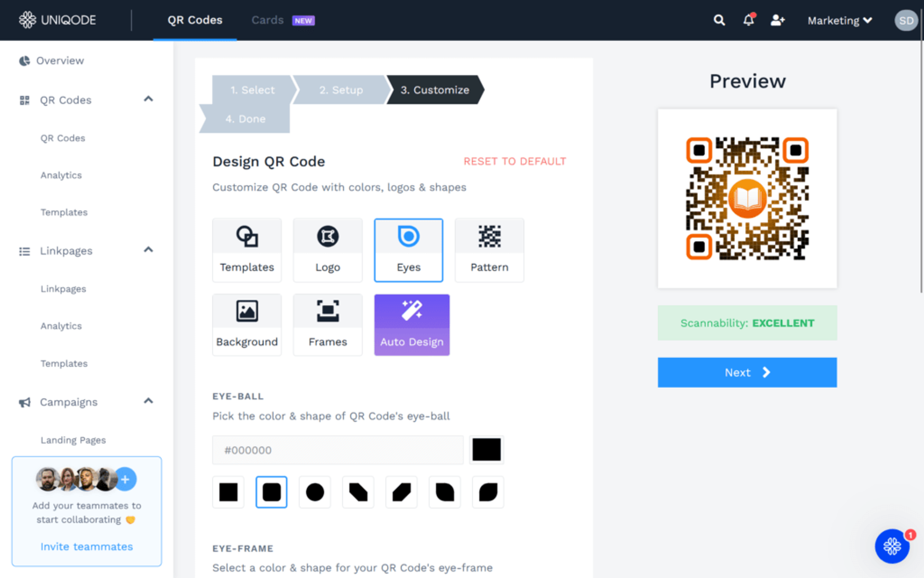Click the Linkpages list icon
Image resolution: width=924 pixels, height=578 pixels.
(x=25, y=251)
